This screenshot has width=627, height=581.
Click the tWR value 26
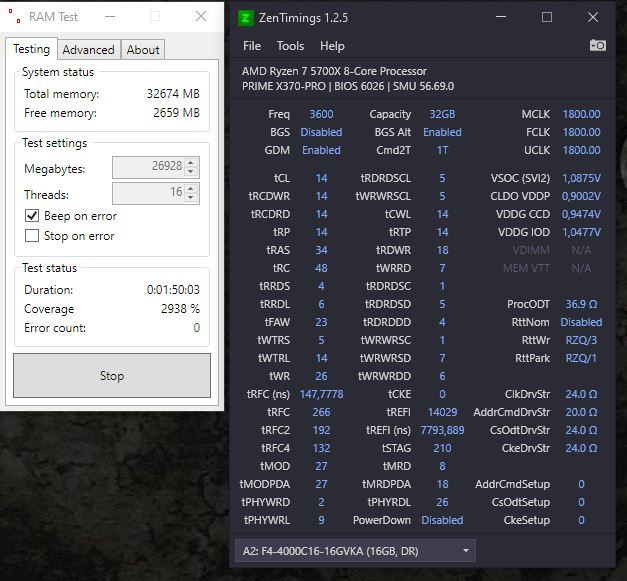click(x=321, y=376)
